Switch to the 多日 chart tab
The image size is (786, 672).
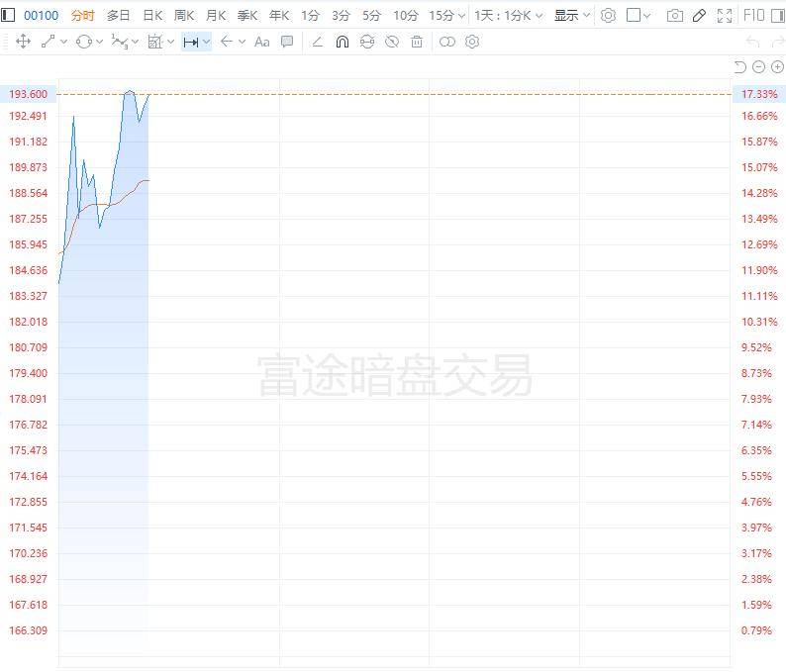pos(118,16)
